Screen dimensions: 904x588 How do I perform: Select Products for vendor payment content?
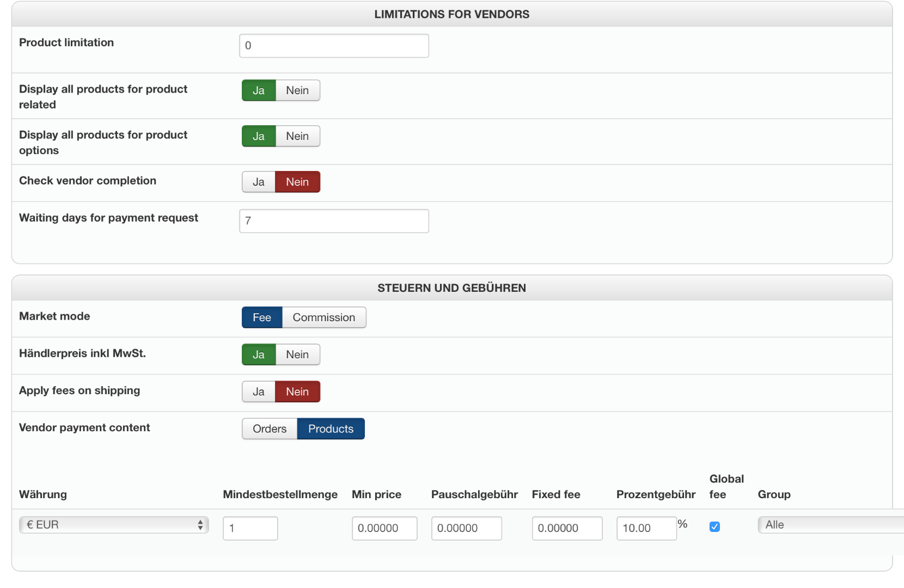click(x=331, y=428)
